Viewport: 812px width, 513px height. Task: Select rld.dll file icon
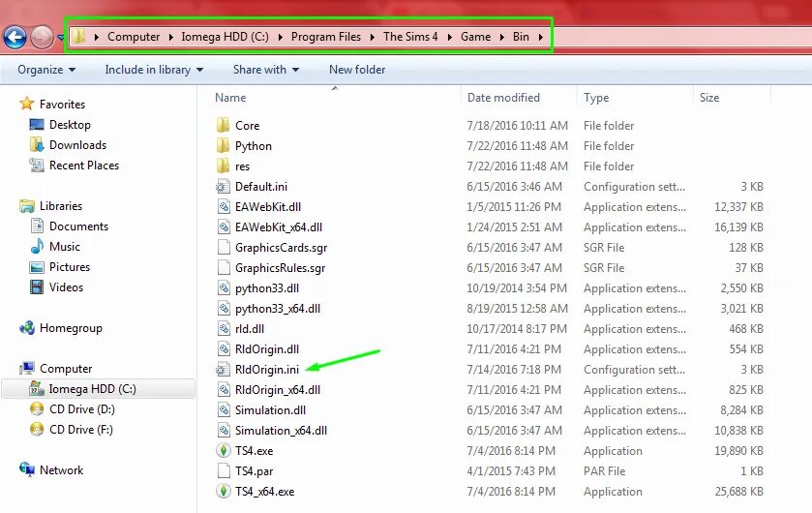tap(224, 329)
